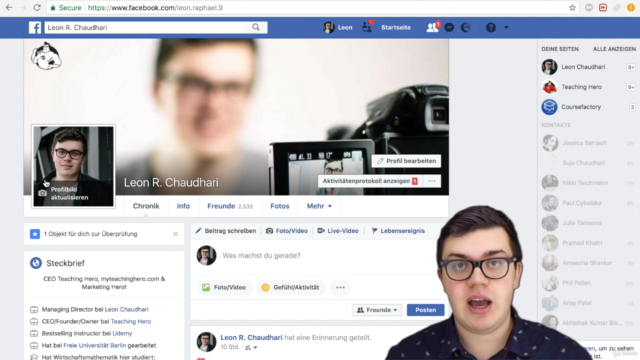Open the help question mark icon
Screen dimensions: 640x360
(491, 27)
